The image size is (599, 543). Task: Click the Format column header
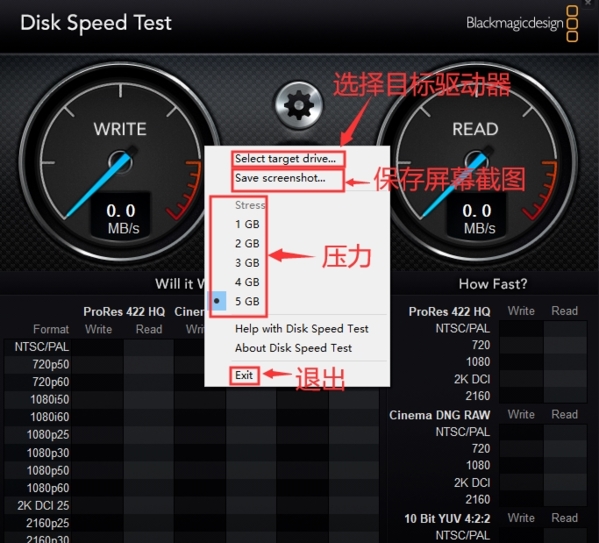tap(51, 329)
